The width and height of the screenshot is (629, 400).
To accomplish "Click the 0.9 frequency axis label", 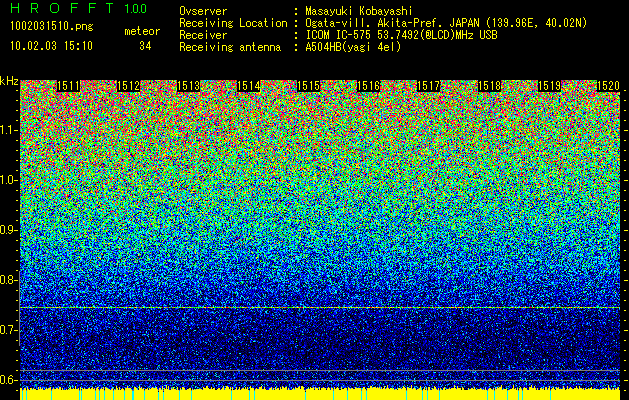I will click(8, 230).
